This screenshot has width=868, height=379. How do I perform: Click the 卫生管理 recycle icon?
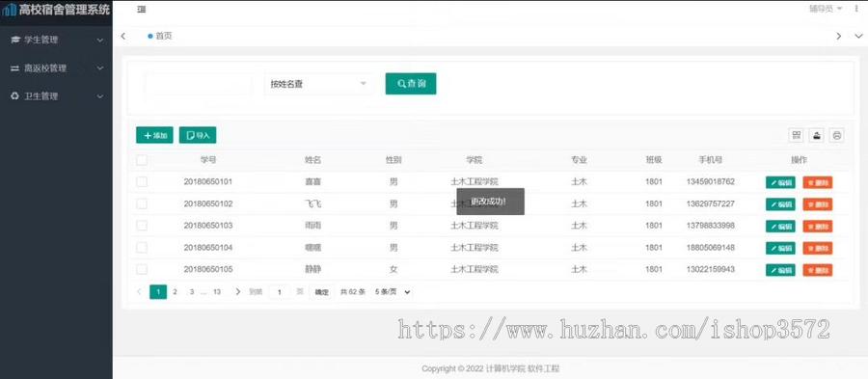(x=14, y=95)
